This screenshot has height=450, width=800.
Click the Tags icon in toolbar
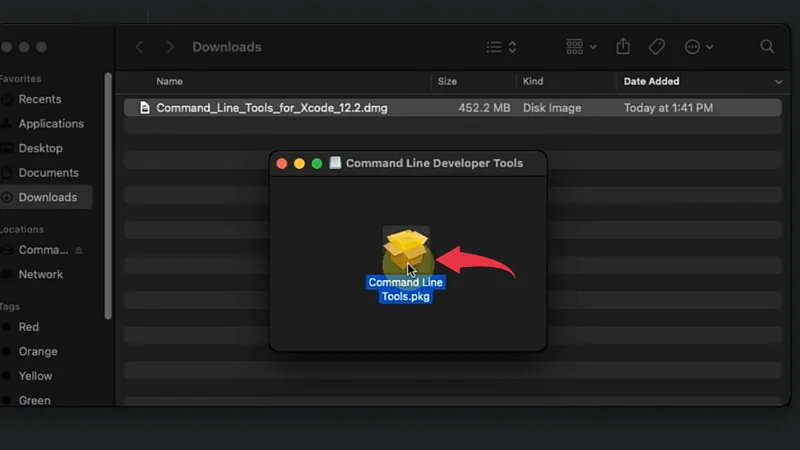tap(656, 47)
